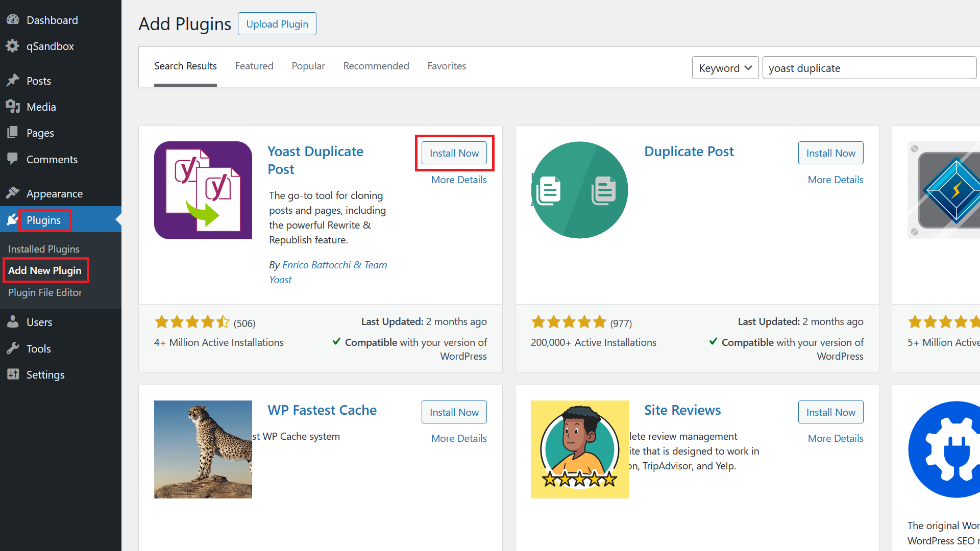980x551 pixels.
Task: Switch to the Popular tab
Action: click(308, 66)
